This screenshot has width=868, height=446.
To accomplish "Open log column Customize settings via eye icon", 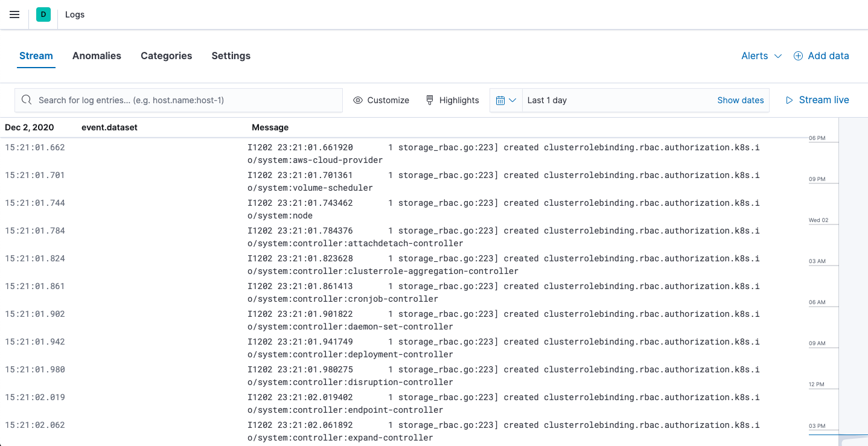I will click(x=358, y=100).
